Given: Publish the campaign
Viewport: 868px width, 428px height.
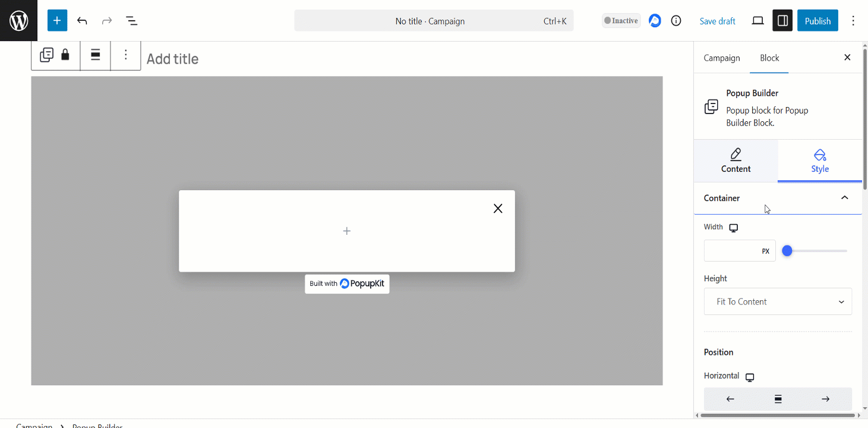Looking at the screenshot, I should 818,21.
